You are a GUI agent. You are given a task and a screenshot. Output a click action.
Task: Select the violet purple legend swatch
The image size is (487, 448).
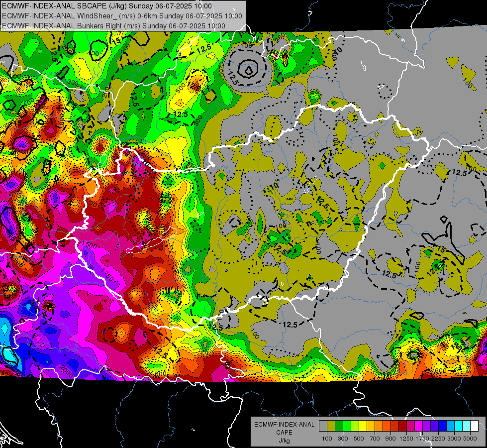(426, 426)
